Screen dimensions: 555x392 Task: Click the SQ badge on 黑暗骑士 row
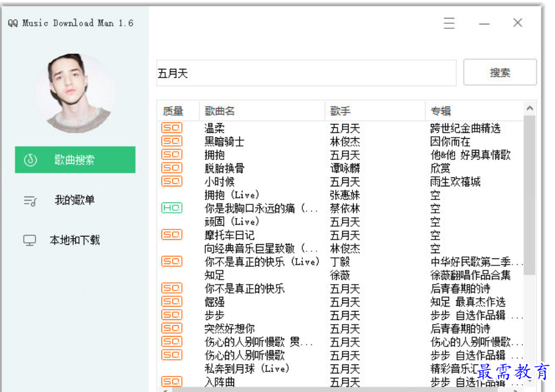click(x=172, y=141)
